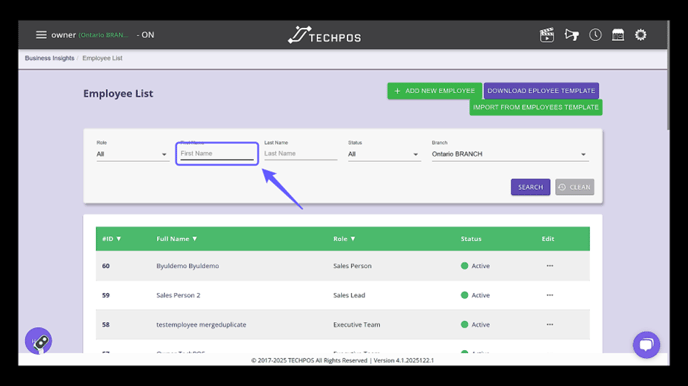Select employee name testemployee mergeduplicate
The height and width of the screenshot is (386, 688).
(x=201, y=325)
